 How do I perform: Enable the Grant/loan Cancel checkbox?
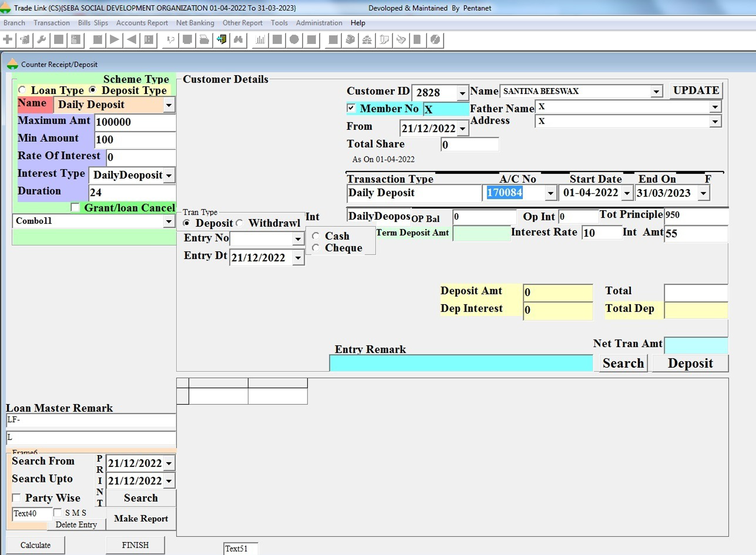[x=75, y=208]
